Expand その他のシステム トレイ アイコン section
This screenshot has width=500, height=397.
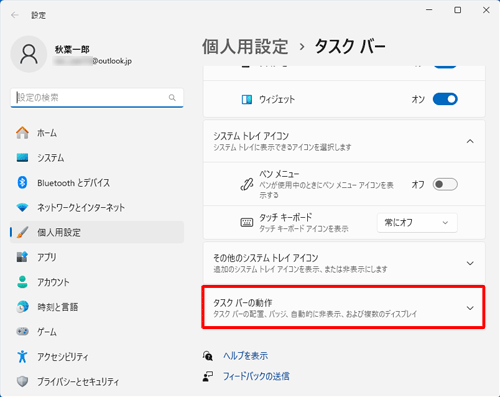pyautogui.click(x=470, y=263)
